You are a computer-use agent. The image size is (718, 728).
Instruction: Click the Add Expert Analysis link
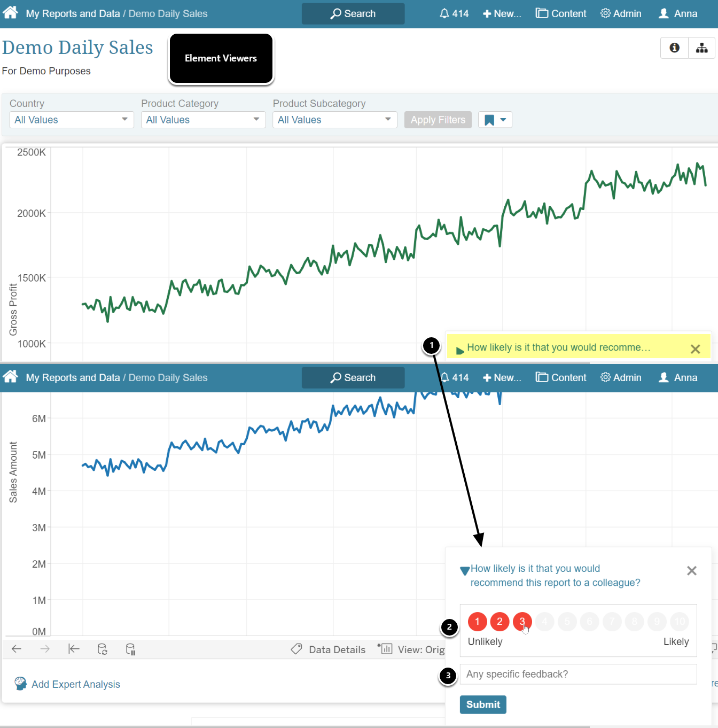[75, 684]
